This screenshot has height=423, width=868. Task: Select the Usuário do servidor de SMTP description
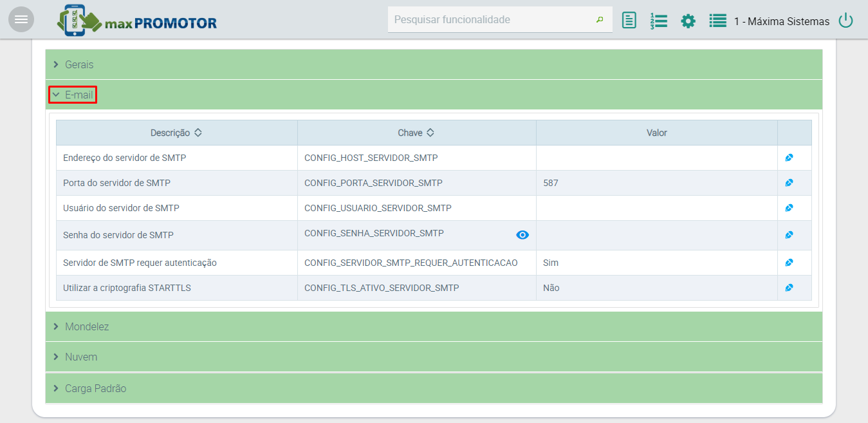[x=121, y=208]
